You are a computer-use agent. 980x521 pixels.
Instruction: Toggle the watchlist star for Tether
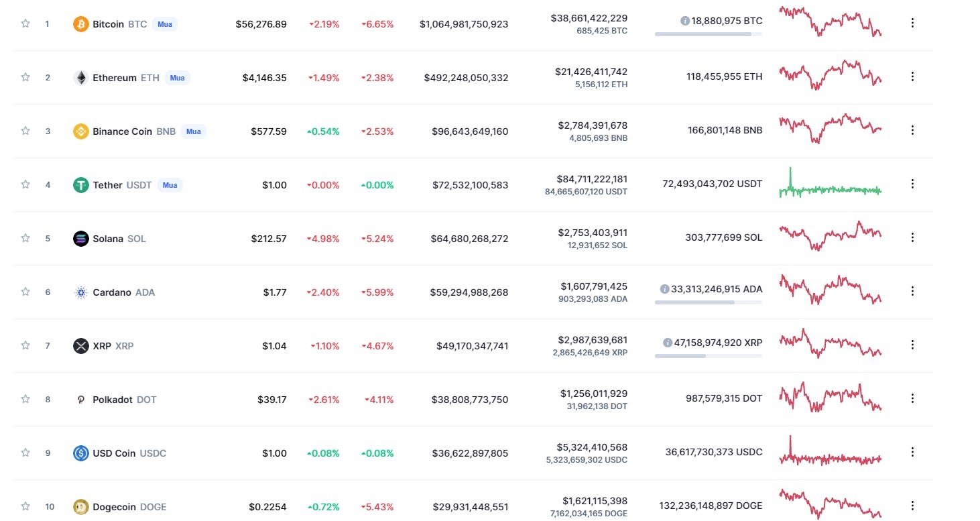[25, 184]
